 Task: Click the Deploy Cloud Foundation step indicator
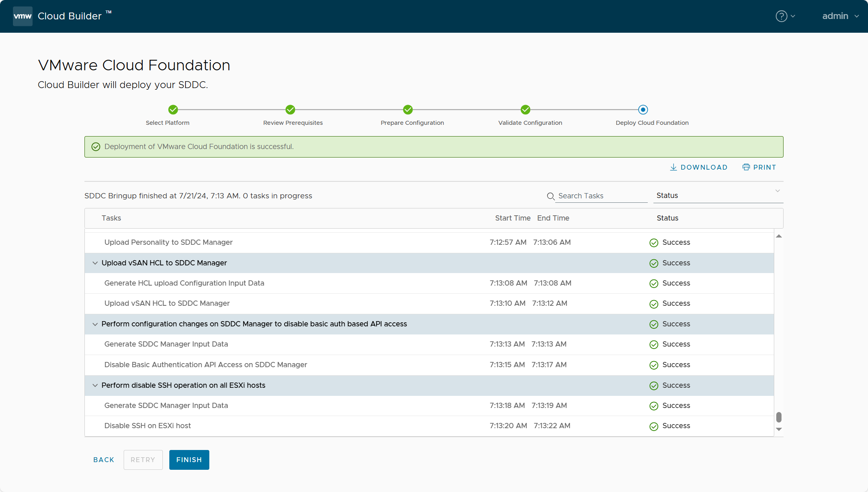coord(643,109)
